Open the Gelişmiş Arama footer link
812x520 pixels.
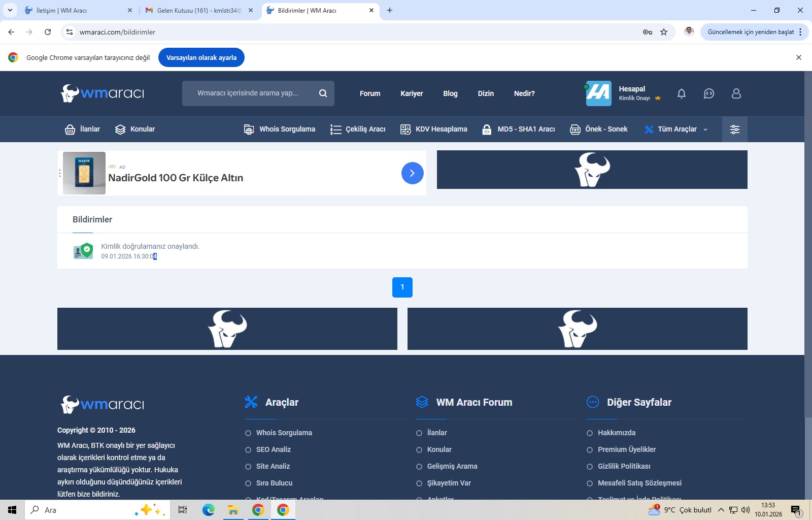(x=452, y=467)
